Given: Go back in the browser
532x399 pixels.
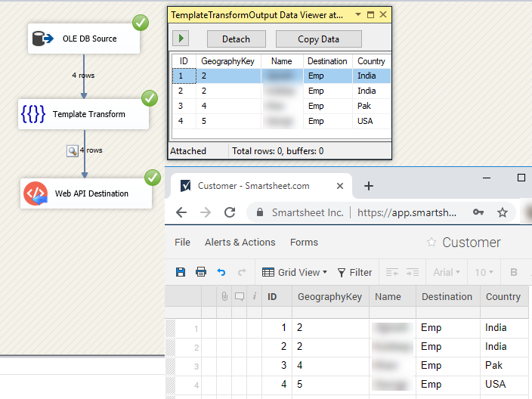Looking at the screenshot, I should (181, 213).
